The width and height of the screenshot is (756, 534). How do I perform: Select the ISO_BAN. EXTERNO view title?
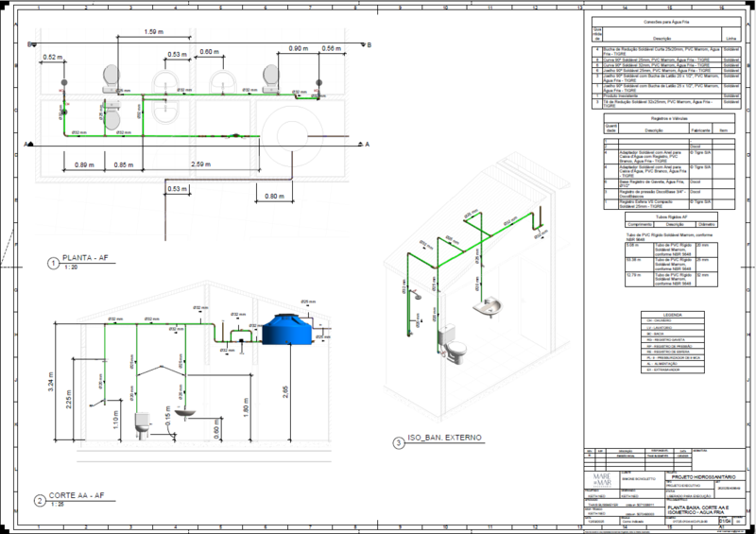tap(444, 438)
